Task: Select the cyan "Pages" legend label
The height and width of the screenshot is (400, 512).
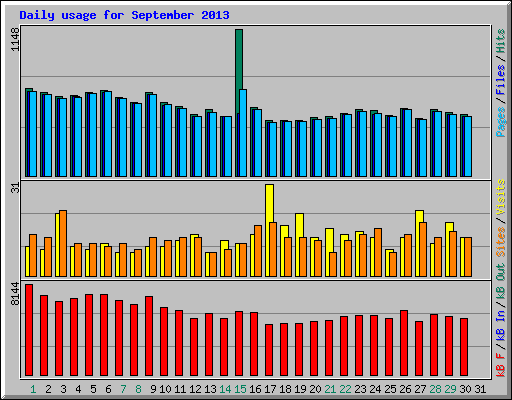Action: pos(500,122)
